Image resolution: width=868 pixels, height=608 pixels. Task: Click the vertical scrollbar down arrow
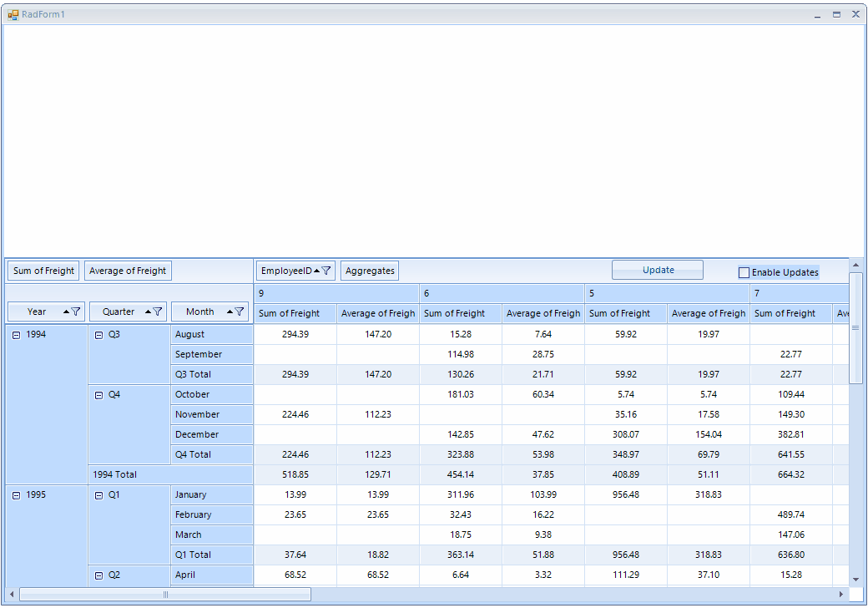pyautogui.click(x=855, y=579)
